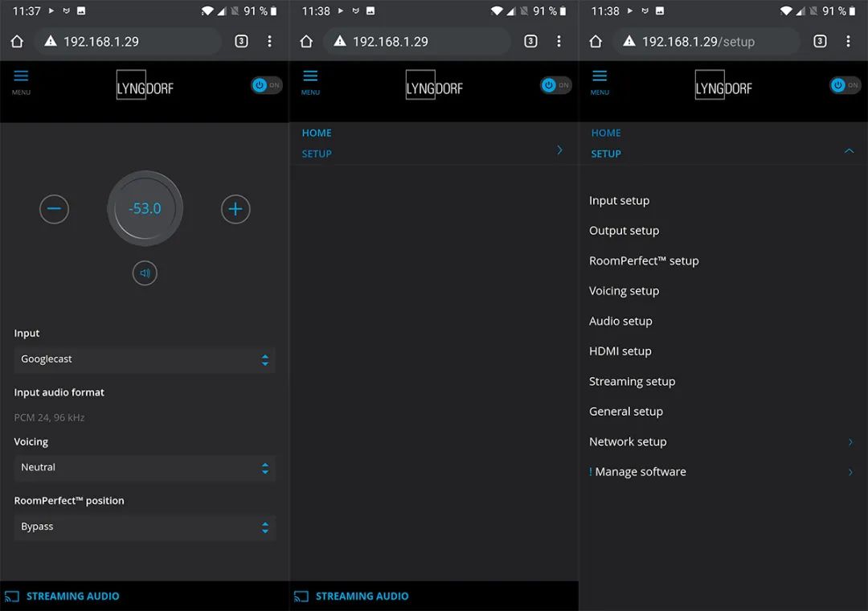The width and height of the screenshot is (868, 611).
Task: Open RoomPerfect™ setup menu entry
Action: (x=644, y=260)
